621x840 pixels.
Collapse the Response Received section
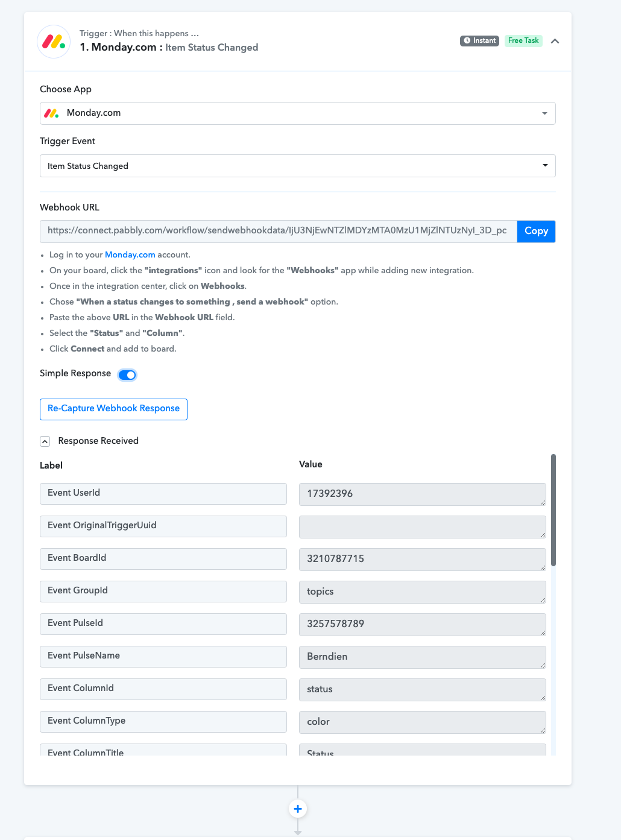pyautogui.click(x=45, y=441)
